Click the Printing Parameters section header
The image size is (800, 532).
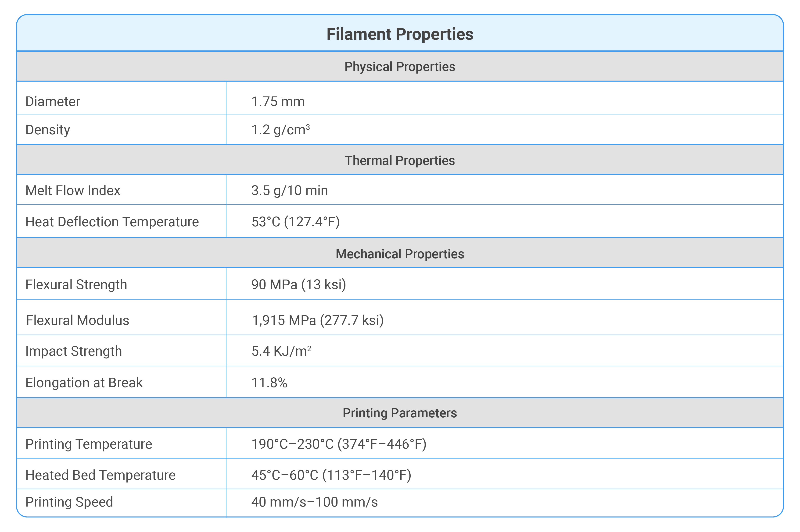(400, 413)
